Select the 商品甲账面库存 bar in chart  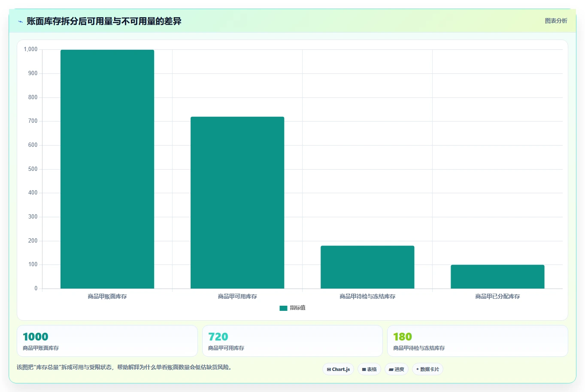(107, 169)
